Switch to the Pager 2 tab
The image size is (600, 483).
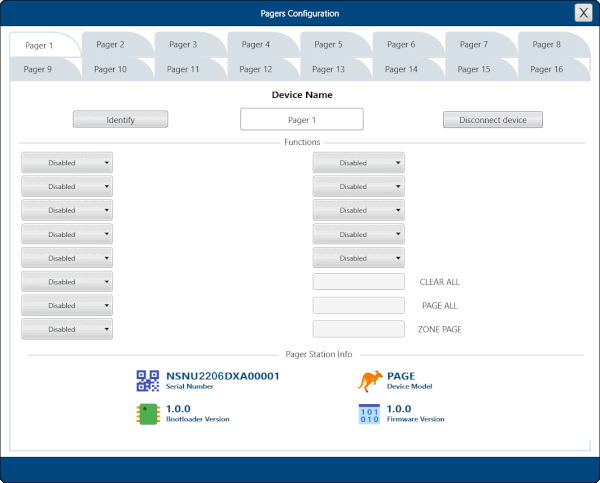(x=110, y=45)
